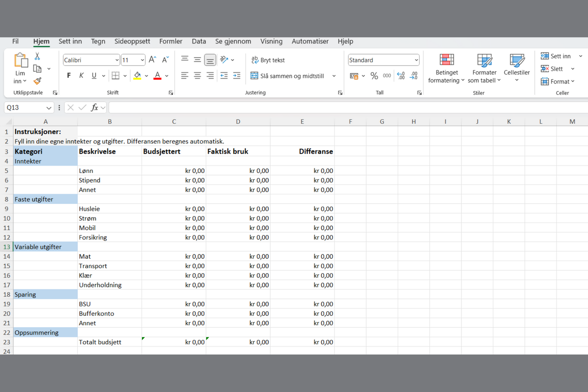Open Betinget formatering menu
Screen dimensions: 588x392
point(446,68)
